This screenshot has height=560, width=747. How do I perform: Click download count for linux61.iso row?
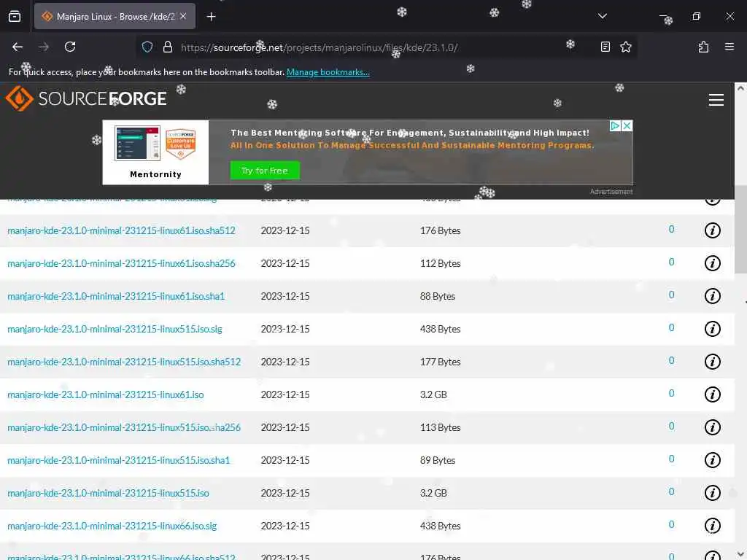click(671, 393)
